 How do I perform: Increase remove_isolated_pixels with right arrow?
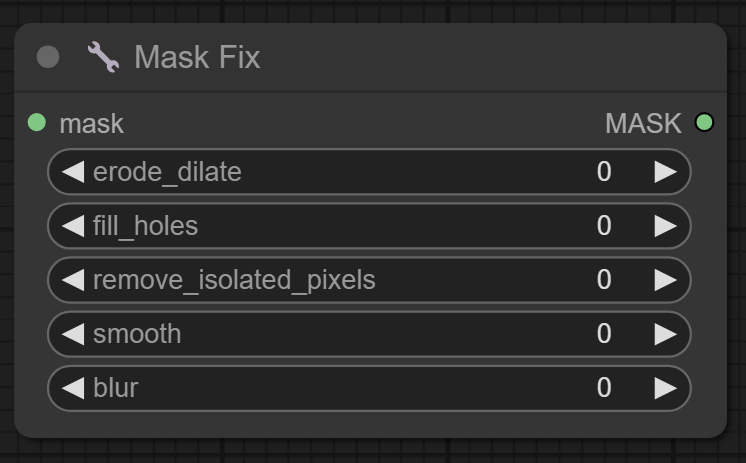(666, 280)
